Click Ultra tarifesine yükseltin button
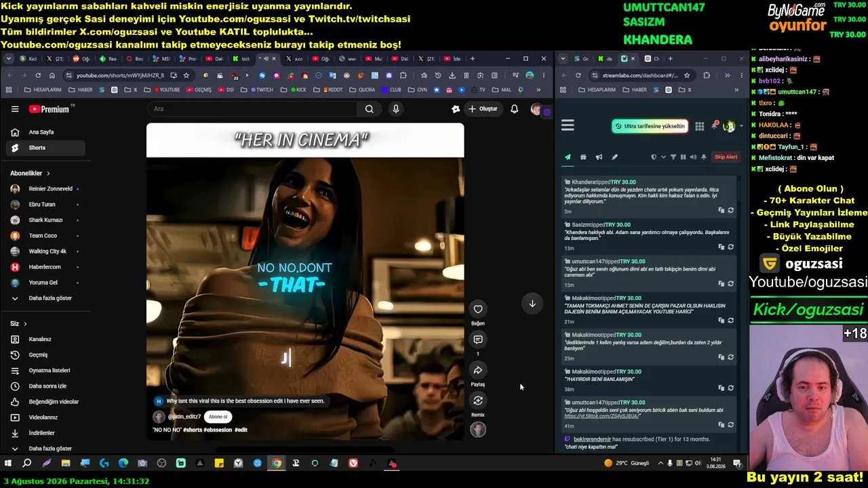868x488 pixels. [650, 126]
